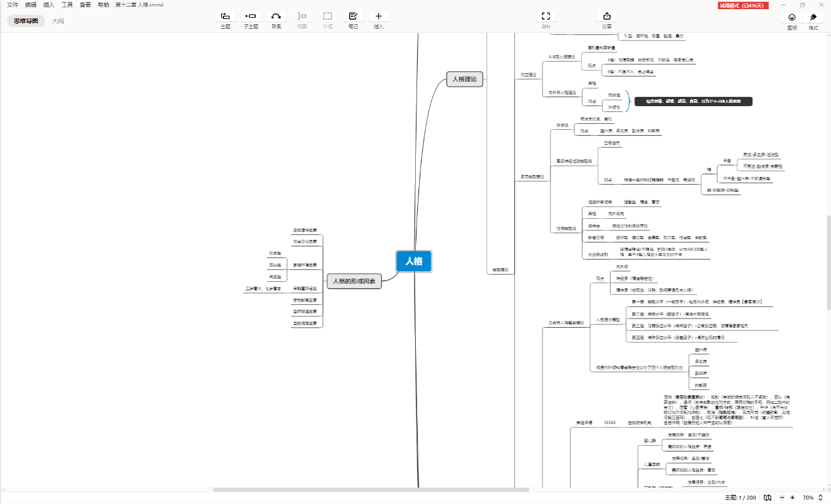Select the 对立理论 subtopic
The height and width of the screenshot is (504, 831).
[529, 75]
